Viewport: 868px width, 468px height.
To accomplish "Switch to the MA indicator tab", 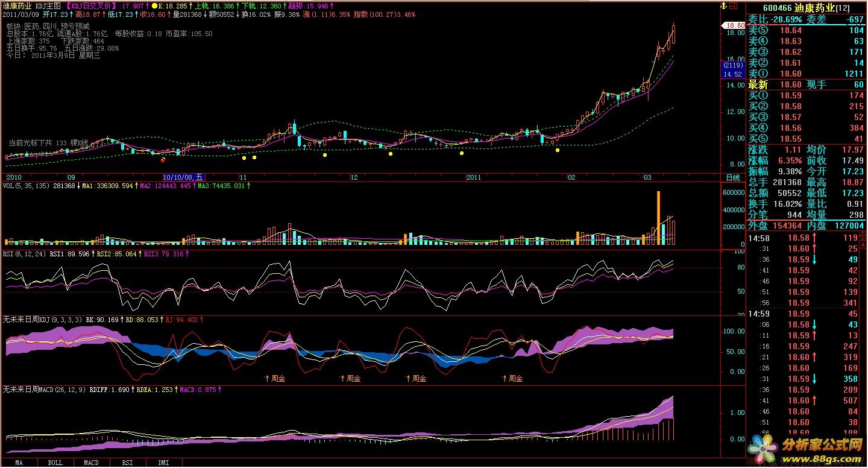I will click(x=19, y=463).
